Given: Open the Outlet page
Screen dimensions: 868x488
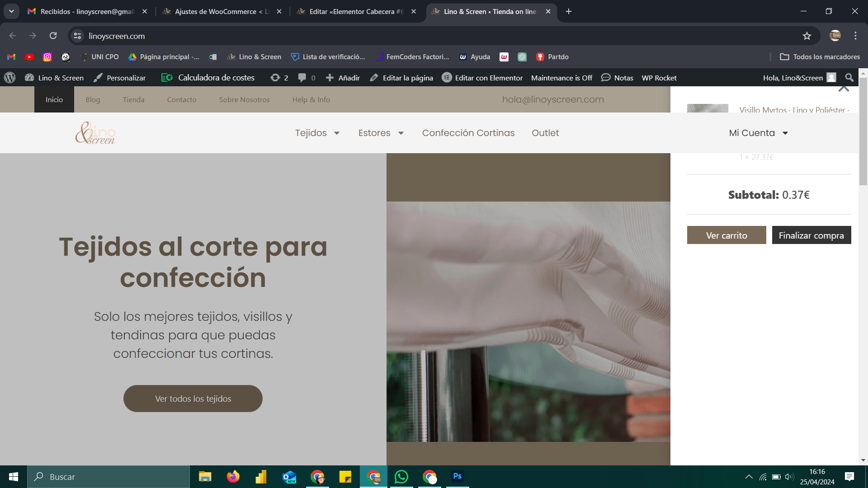Looking at the screenshot, I should pyautogui.click(x=545, y=133).
